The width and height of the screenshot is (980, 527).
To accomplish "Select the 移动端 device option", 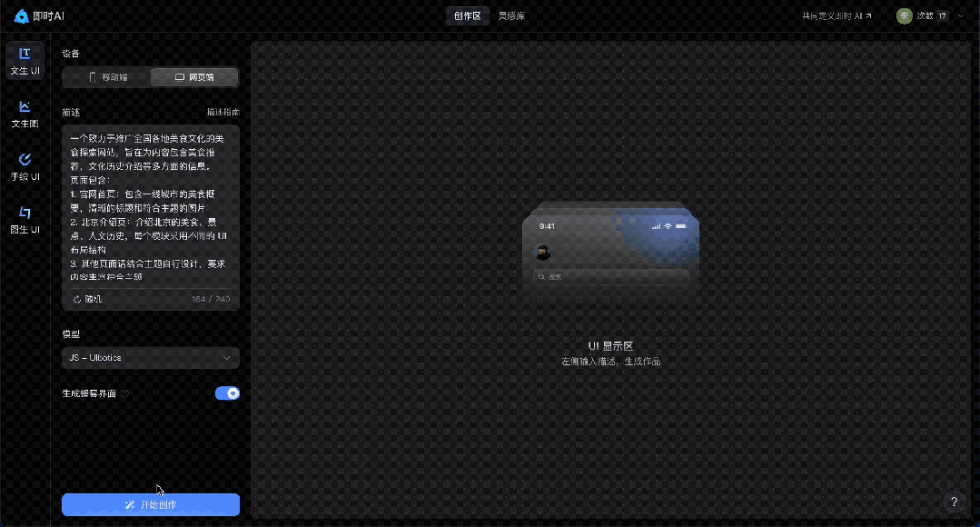I will [x=107, y=77].
